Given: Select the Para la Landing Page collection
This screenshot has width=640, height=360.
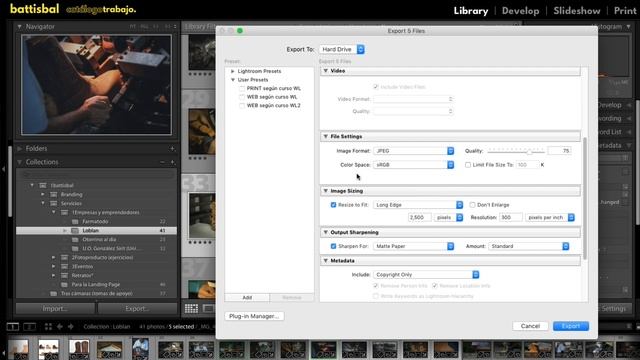Looking at the screenshot, I should click(96, 284).
